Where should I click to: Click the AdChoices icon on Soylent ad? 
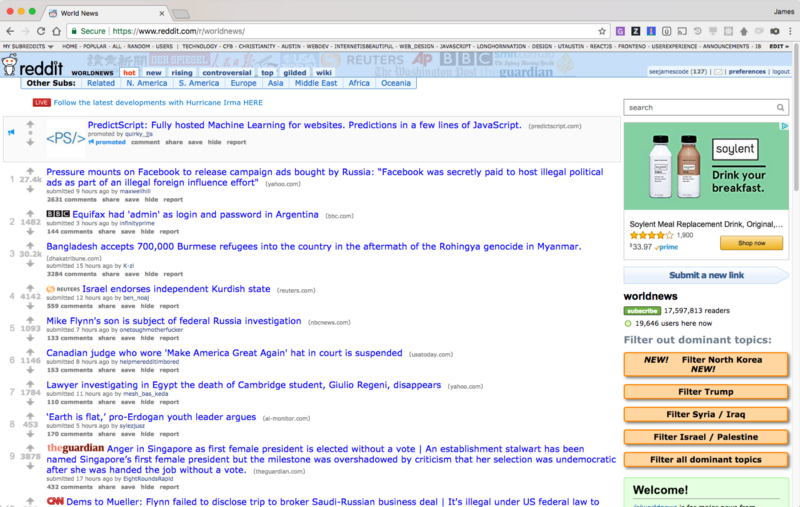point(784,126)
